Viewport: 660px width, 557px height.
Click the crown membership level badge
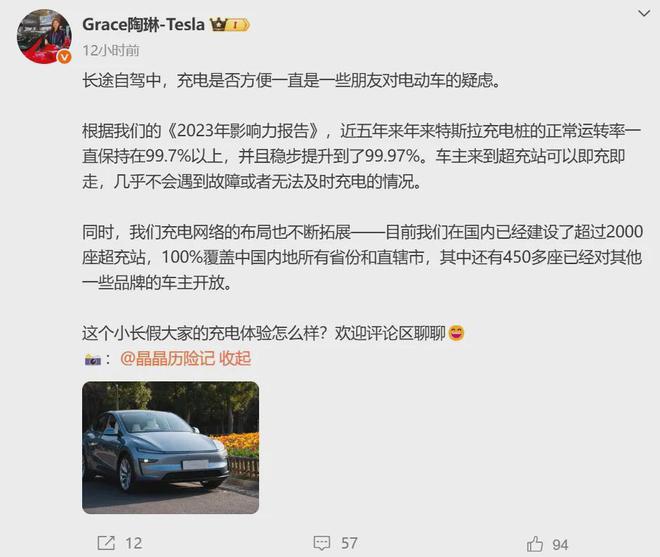230,25
